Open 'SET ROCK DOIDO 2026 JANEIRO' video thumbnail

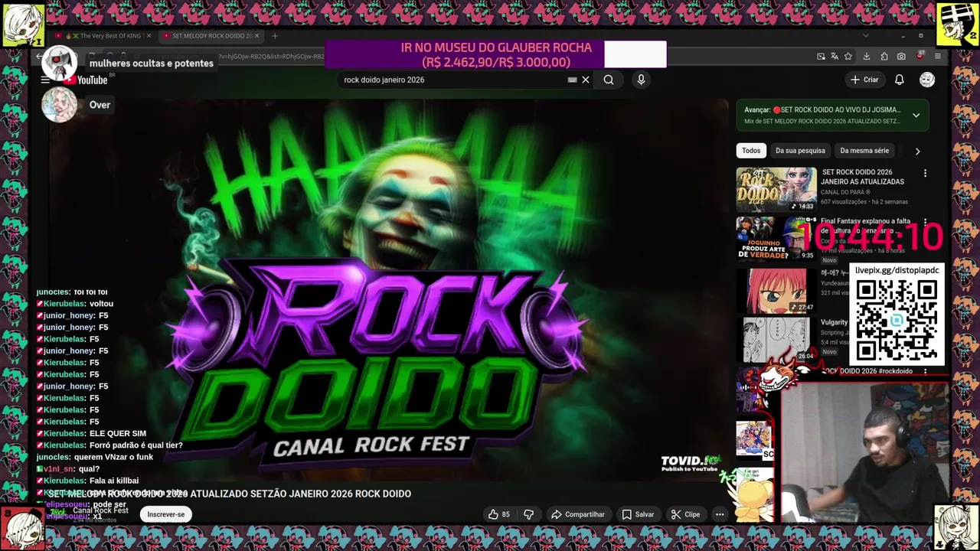point(776,190)
